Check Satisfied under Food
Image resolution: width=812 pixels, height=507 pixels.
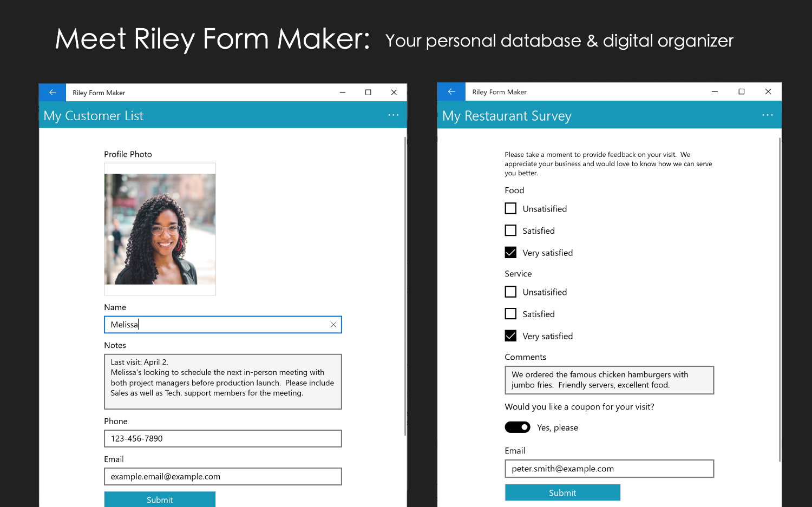click(x=510, y=231)
